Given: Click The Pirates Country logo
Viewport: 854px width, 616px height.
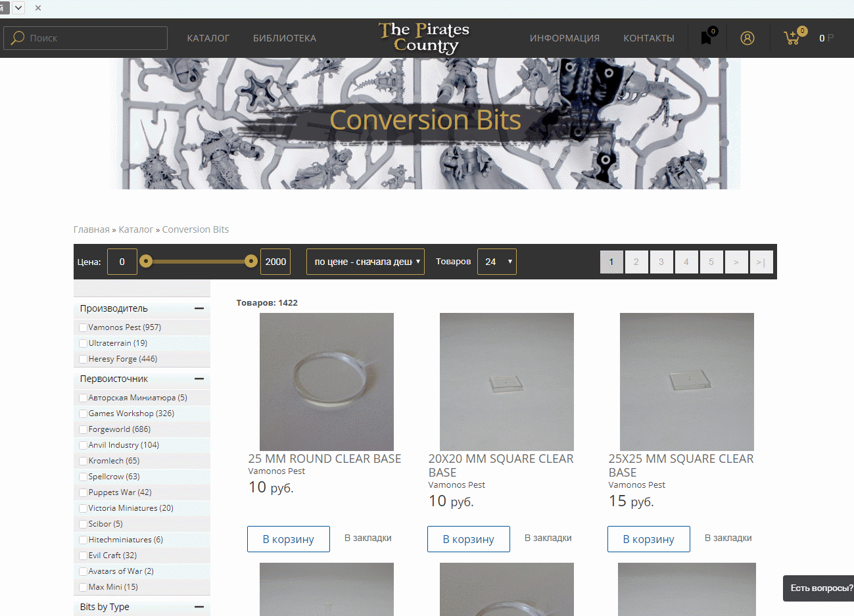Looking at the screenshot, I should [x=424, y=38].
